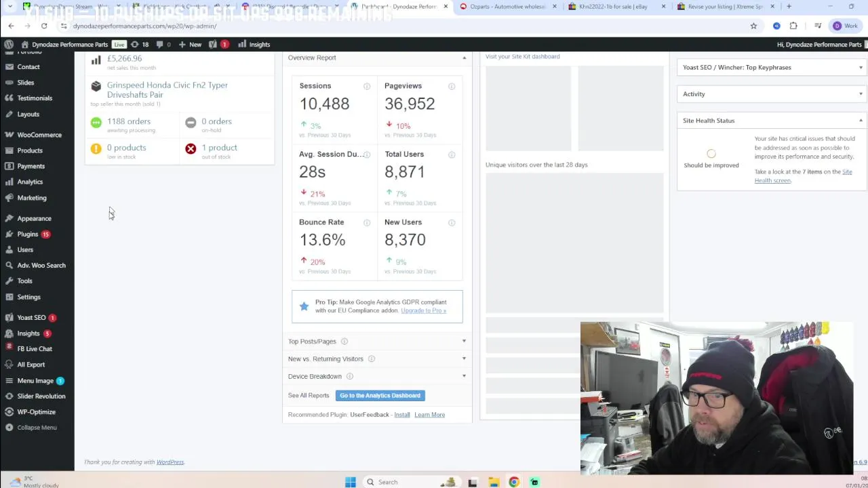
Task: Open All Export sidebar item
Action: (x=31, y=365)
